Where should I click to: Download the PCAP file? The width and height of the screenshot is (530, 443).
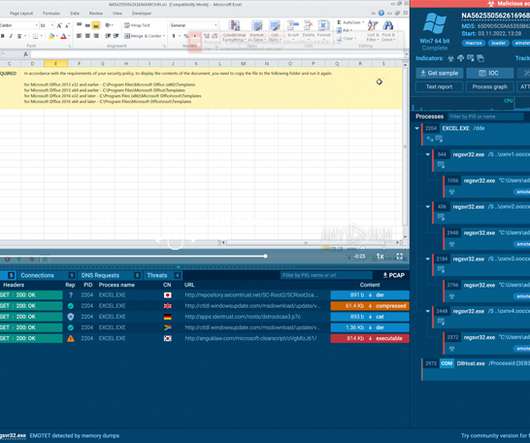tap(393, 275)
